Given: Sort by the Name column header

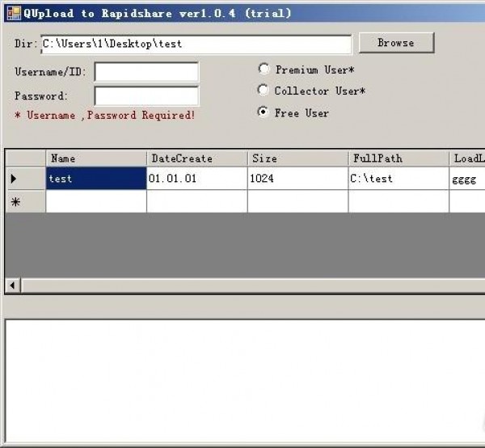Looking at the screenshot, I should (x=96, y=158).
